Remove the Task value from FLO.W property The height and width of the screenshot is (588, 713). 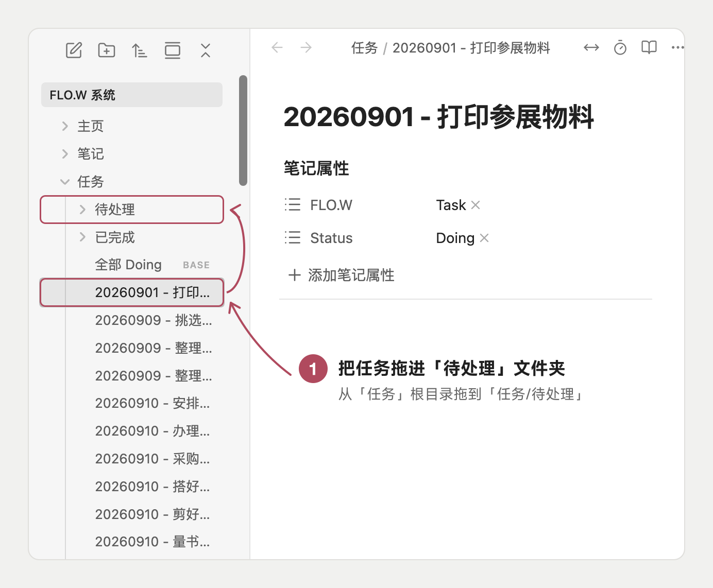tap(476, 205)
